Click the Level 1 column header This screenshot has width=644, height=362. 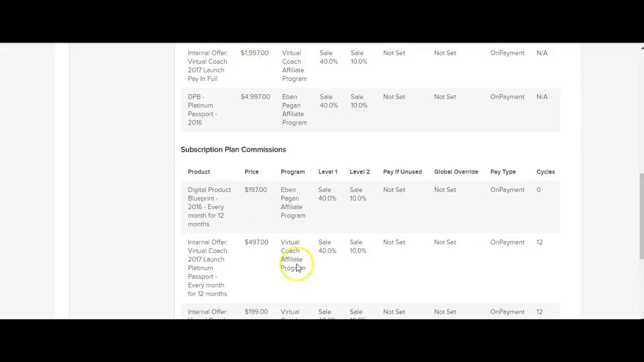click(328, 171)
